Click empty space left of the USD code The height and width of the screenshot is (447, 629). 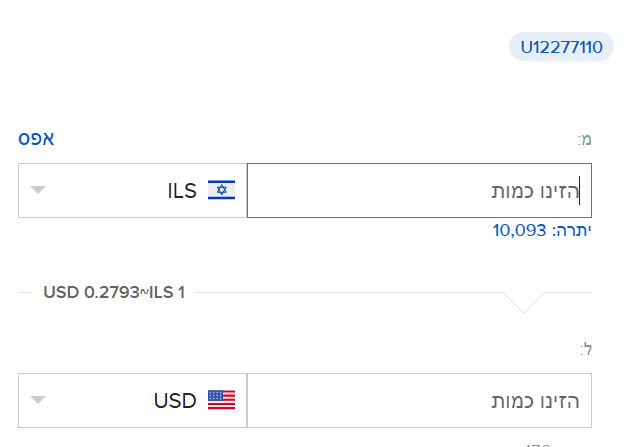pyautogui.click(x=95, y=400)
